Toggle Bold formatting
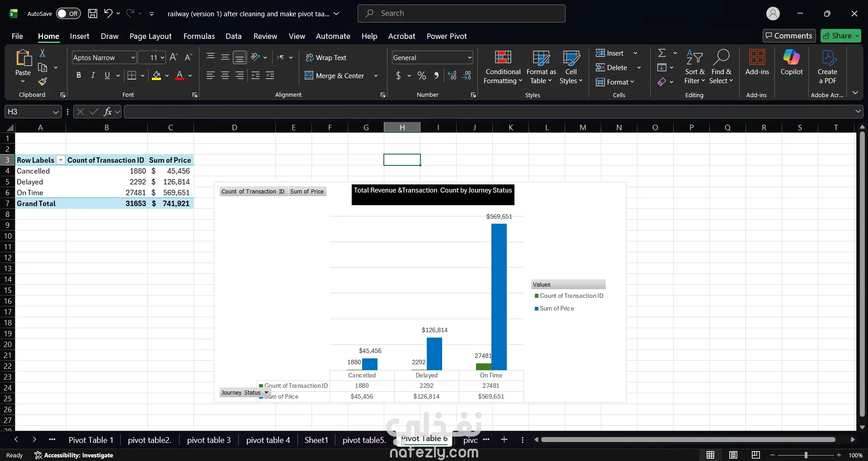This screenshot has width=868, height=461. click(x=79, y=75)
